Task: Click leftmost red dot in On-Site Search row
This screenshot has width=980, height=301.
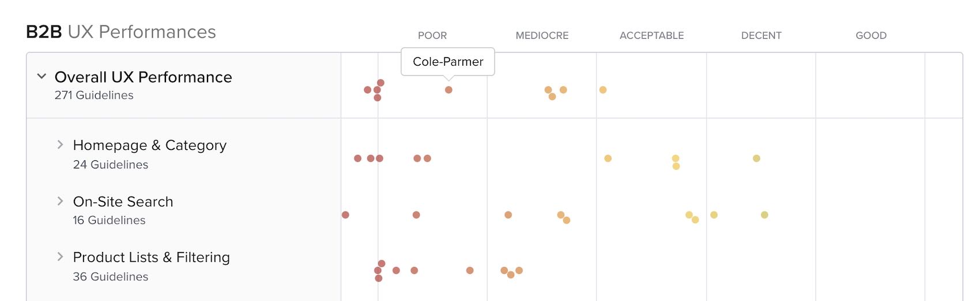Action: click(x=345, y=215)
